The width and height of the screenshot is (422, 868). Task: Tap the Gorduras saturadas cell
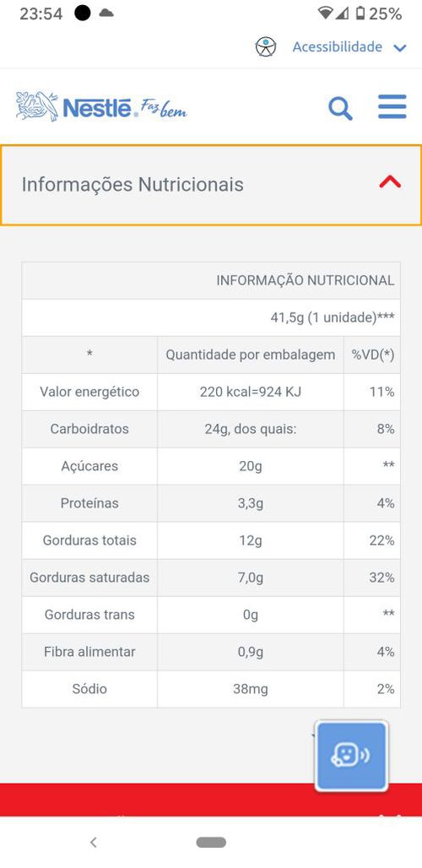coord(89,578)
